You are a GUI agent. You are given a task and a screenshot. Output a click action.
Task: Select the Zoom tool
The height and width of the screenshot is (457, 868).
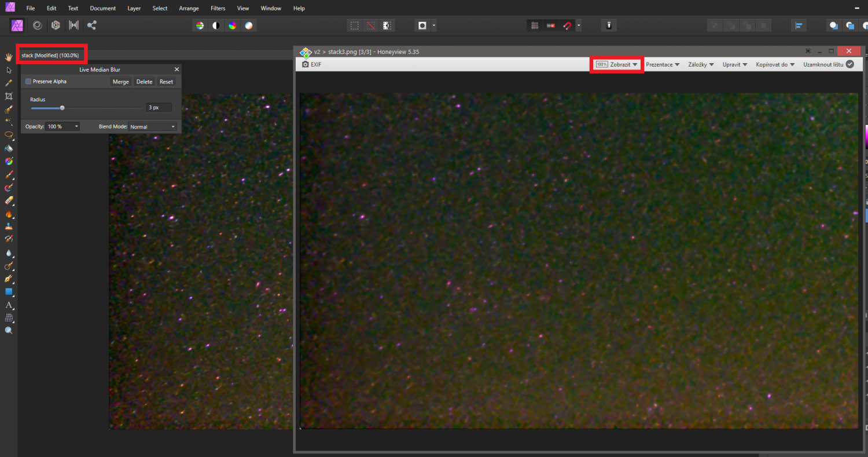pos(9,330)
